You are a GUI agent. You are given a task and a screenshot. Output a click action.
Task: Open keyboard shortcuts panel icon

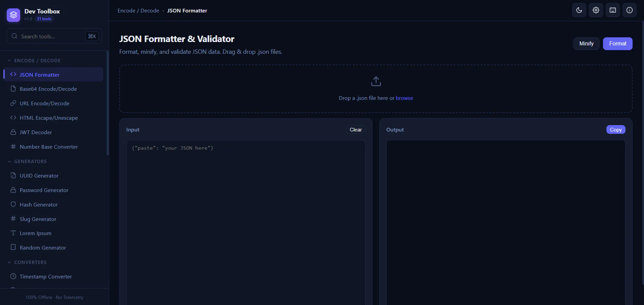[613, 10]
